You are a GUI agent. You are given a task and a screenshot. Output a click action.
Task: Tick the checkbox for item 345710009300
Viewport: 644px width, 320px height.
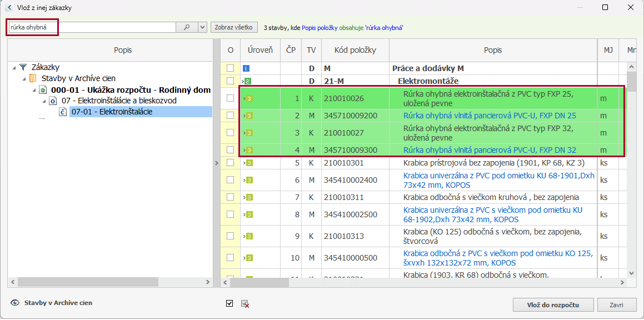(x=230, y=150)
